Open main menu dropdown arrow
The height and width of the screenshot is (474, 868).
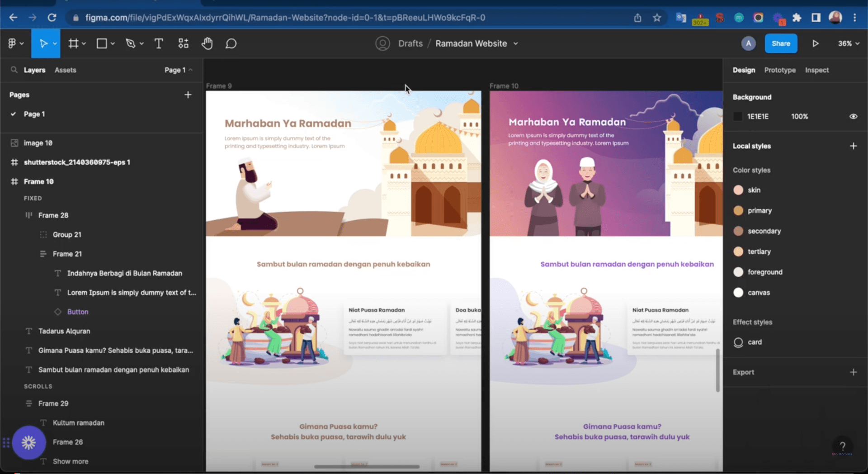tap(22, 43)
